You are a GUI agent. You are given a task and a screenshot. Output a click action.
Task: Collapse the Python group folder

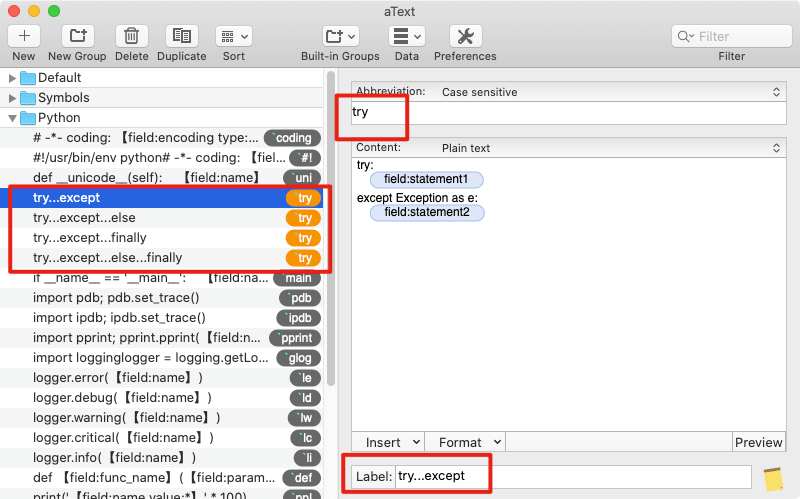tap(13, 118)
